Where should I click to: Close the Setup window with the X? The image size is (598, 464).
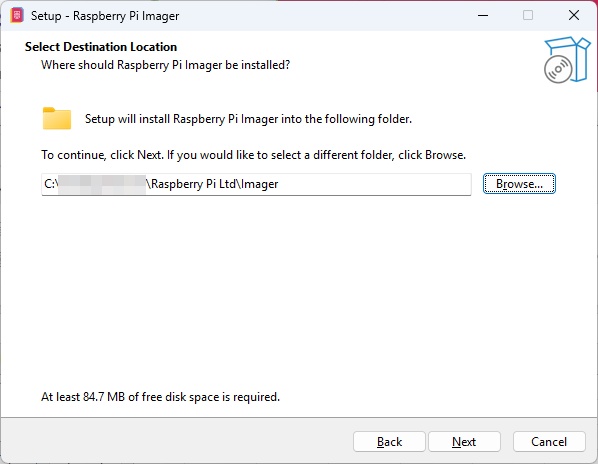pyautogui.click(x=574, y=16)
